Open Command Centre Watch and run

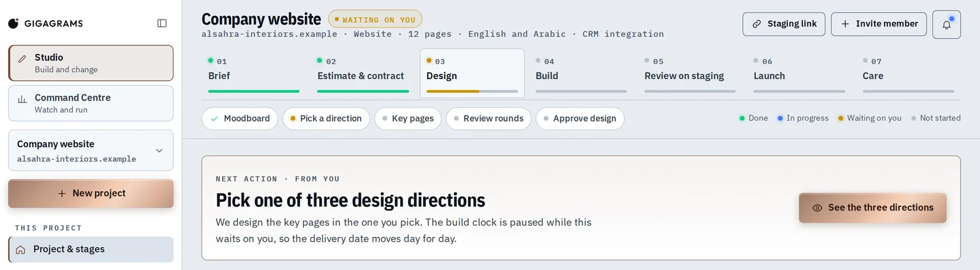point(91,103)
